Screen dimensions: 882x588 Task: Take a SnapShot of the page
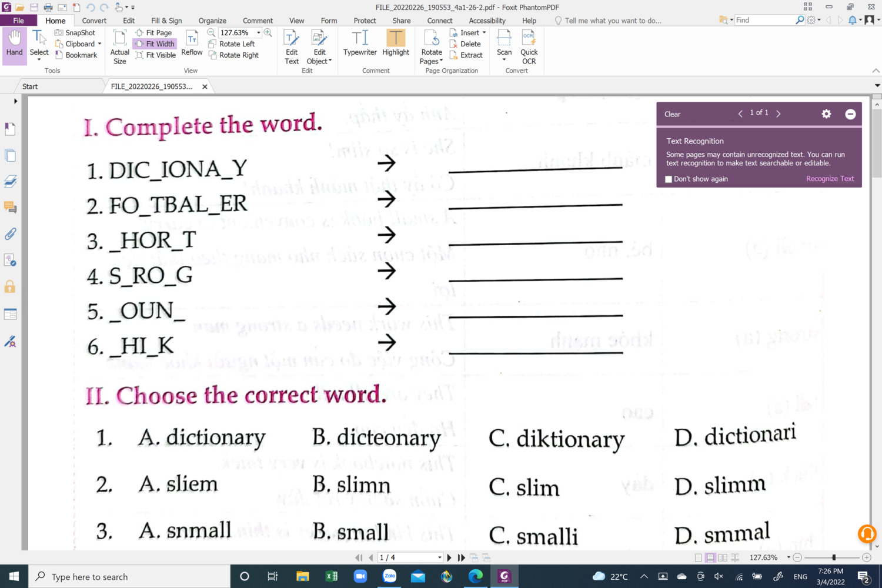pos(75,33)
